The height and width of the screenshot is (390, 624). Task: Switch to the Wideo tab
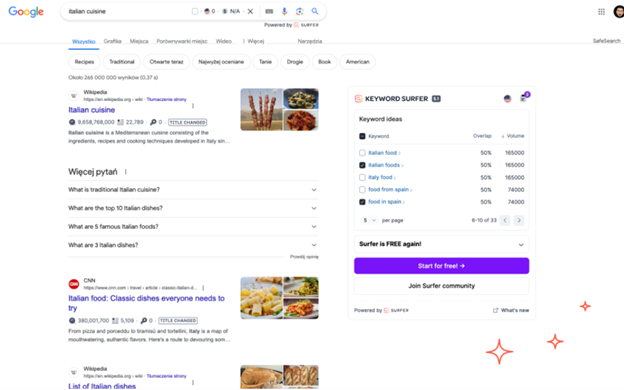tap(224, 41)
